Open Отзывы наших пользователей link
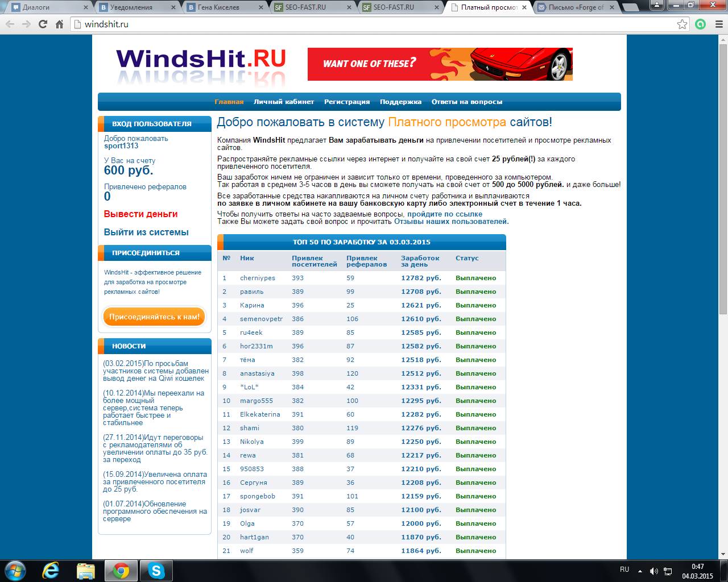The height and width of the screenshot is (582, 728). click(x=452, y=222)
